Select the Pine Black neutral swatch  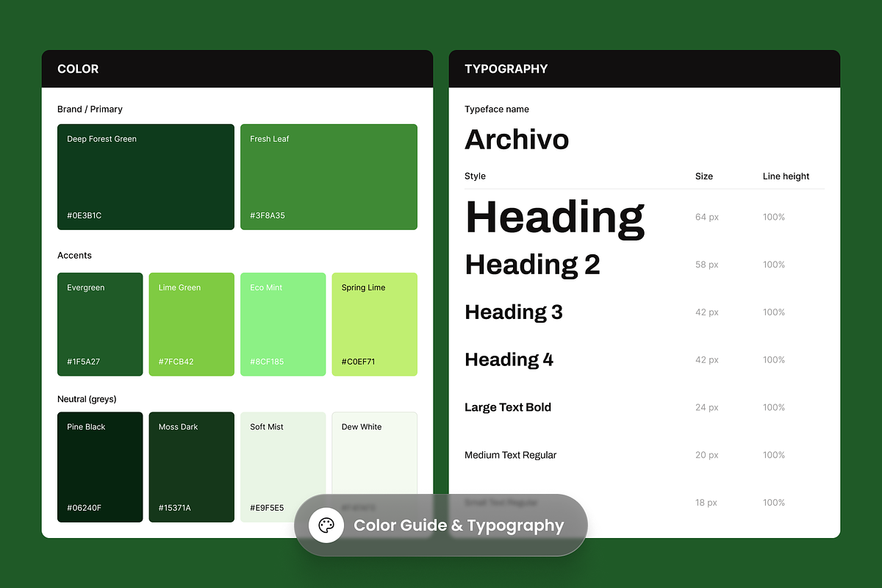coord(100,467)
